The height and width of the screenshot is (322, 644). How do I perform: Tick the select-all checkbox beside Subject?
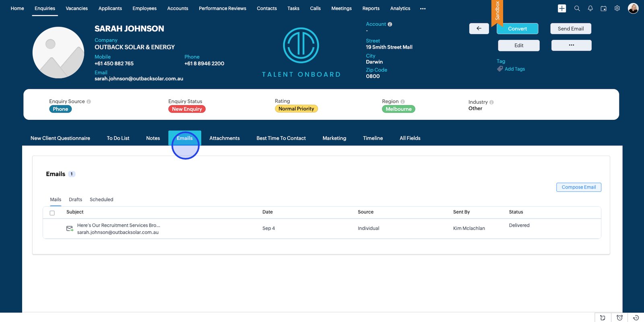(x=52, y=213)
